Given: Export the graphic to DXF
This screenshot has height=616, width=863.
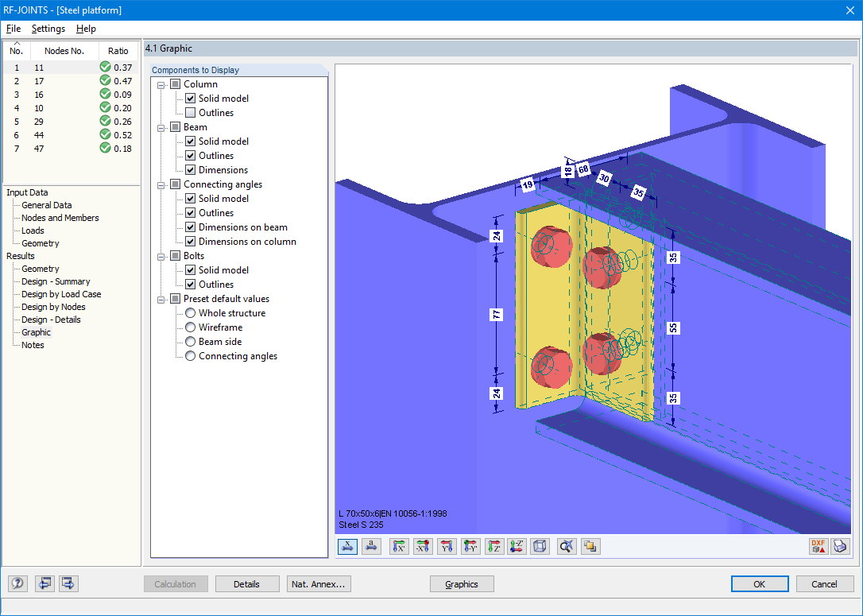Looking at the screenshot, I should [x=818, y=547].
